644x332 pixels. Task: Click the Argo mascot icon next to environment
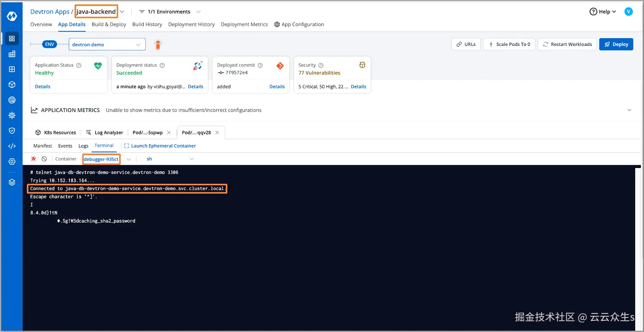tap(158, 45)
